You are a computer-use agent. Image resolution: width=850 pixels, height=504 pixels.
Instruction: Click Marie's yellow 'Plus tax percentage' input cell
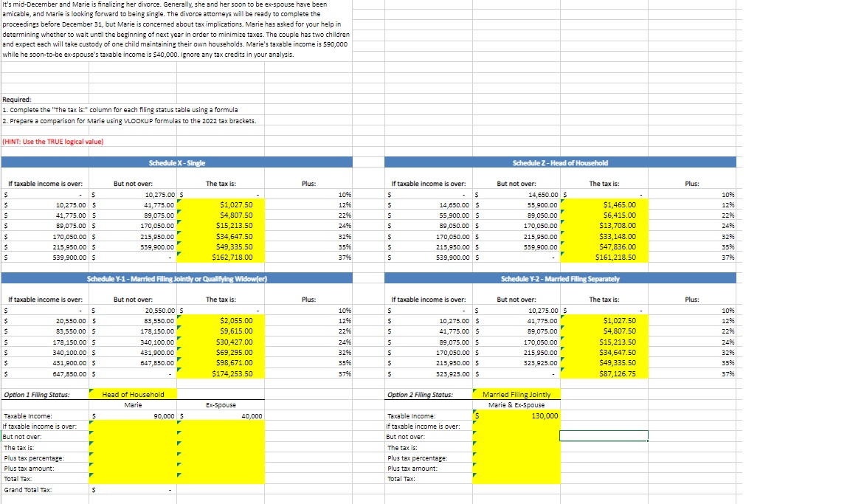click(x=133, y=458)
